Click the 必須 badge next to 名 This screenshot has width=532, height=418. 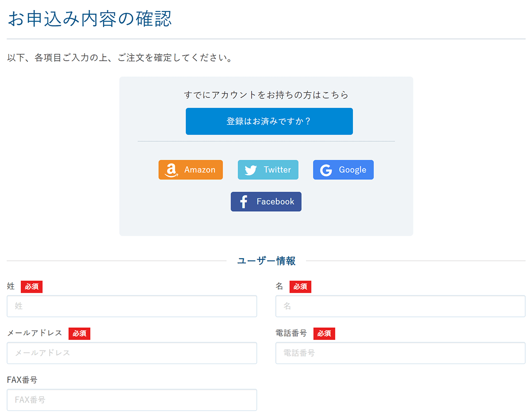coord(300,287)
